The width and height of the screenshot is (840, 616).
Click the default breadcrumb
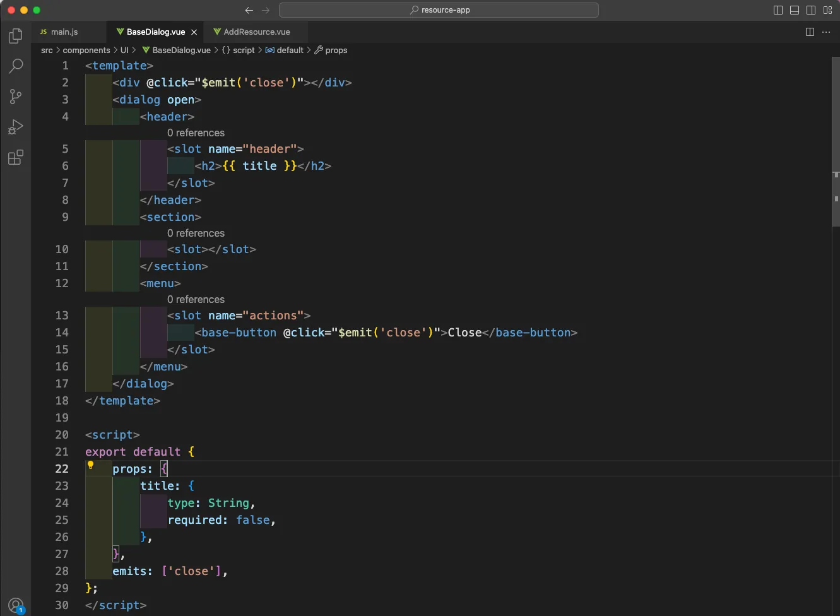[285, 50]
